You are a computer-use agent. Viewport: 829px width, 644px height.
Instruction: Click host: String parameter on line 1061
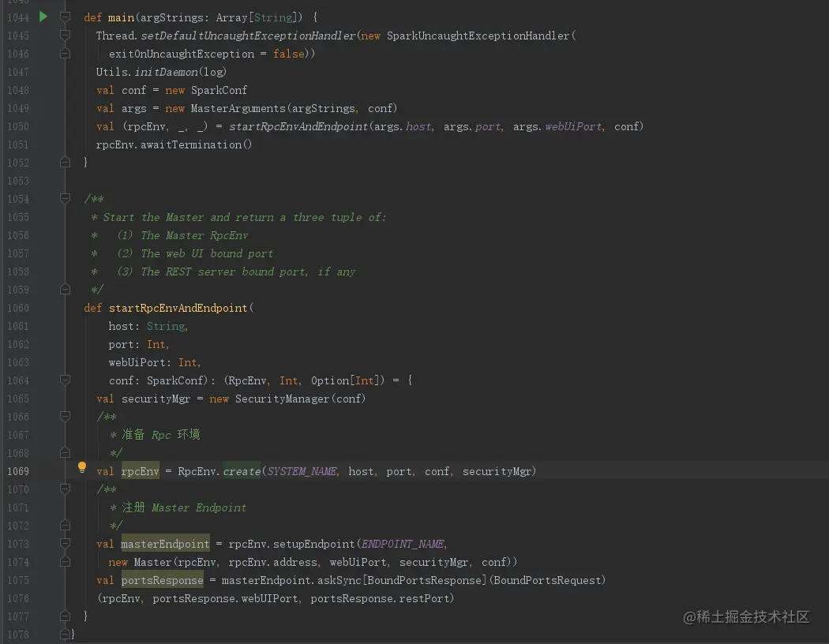pos(146,326)
